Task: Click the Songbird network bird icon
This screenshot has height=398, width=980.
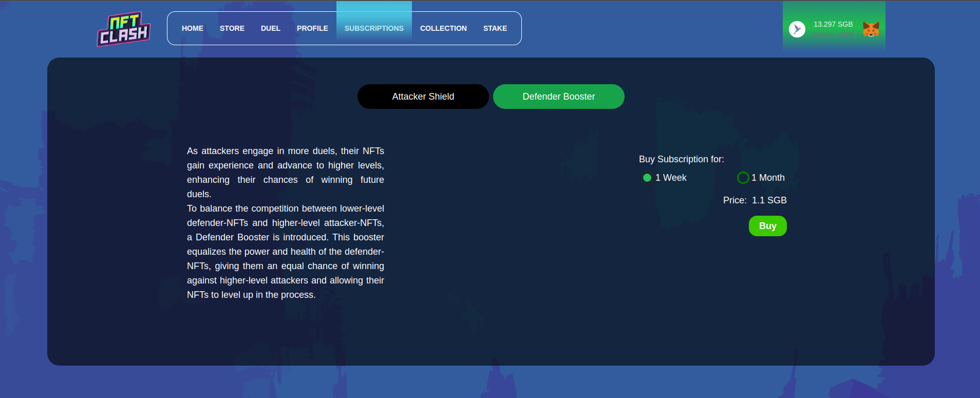Action: click(797, 29)
